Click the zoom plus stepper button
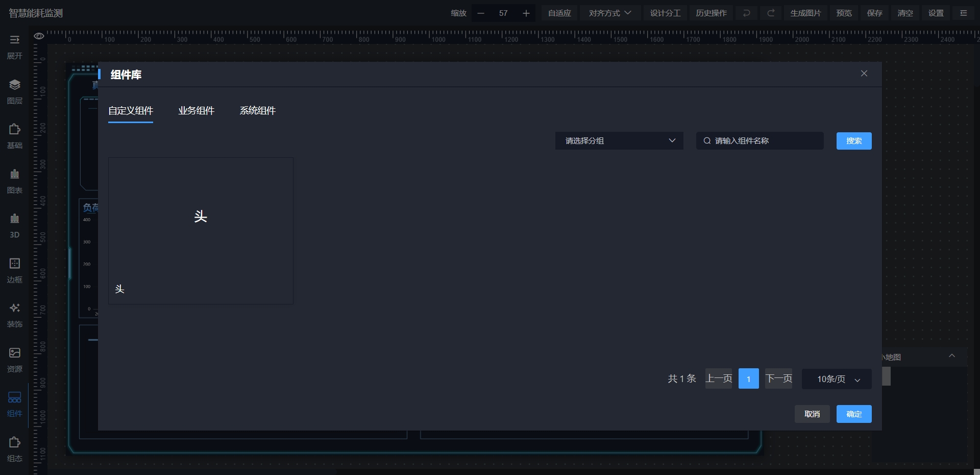Viewport: 980px width, 475px height. (x=526, y=13)
